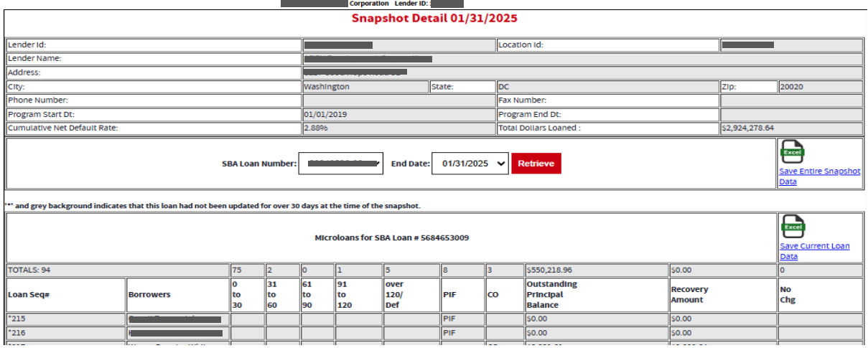Select the Cumulative Net Default Rate value 2.88%
868x348 pixels.
click(398, 128)
